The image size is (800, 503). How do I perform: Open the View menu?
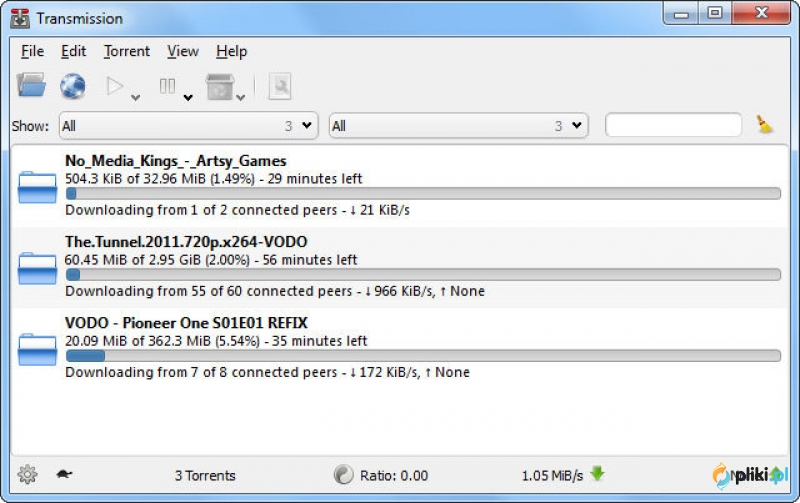coord(183,51)
